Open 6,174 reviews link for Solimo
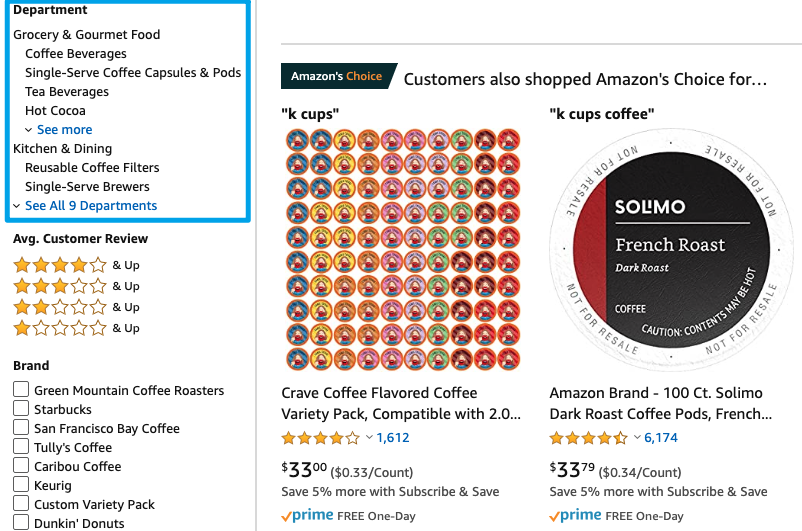 tap(661, 438)
